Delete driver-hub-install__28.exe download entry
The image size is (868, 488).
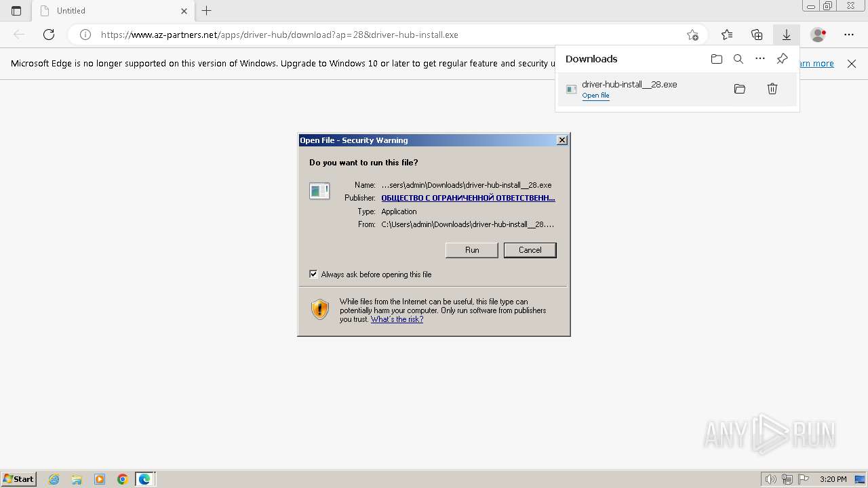[x=772, y=89]
